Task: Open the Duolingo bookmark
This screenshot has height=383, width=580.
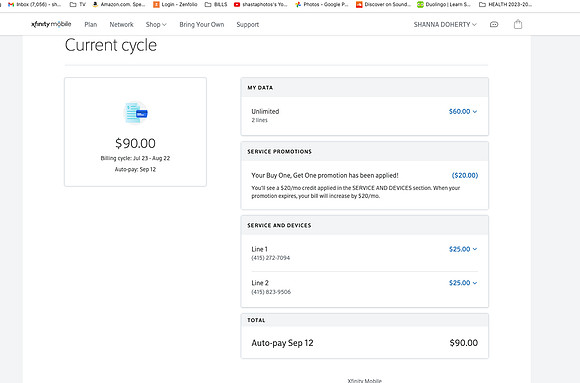Action: click(x=444, y=4)
